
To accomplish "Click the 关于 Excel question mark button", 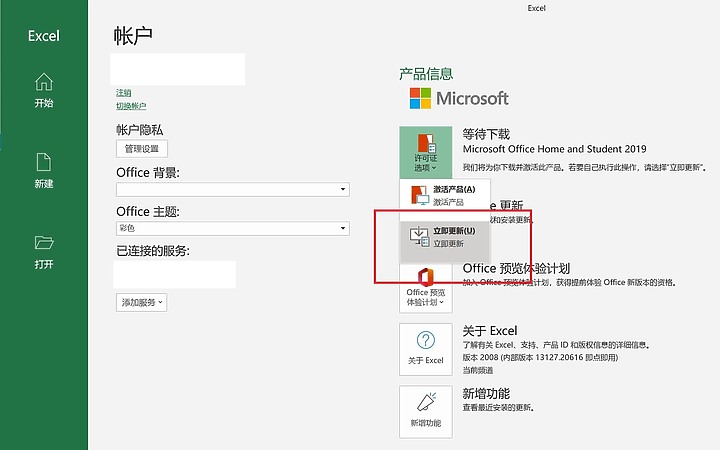I will click(426, 349).
